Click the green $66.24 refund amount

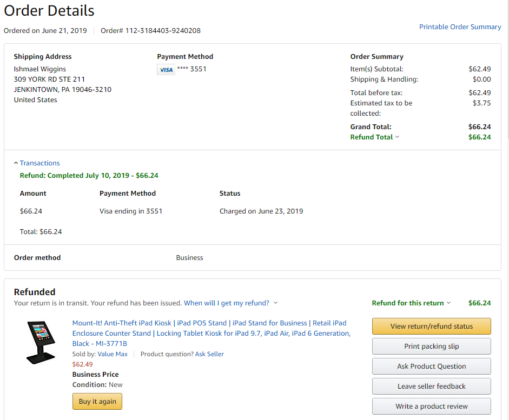click(479, 303)
